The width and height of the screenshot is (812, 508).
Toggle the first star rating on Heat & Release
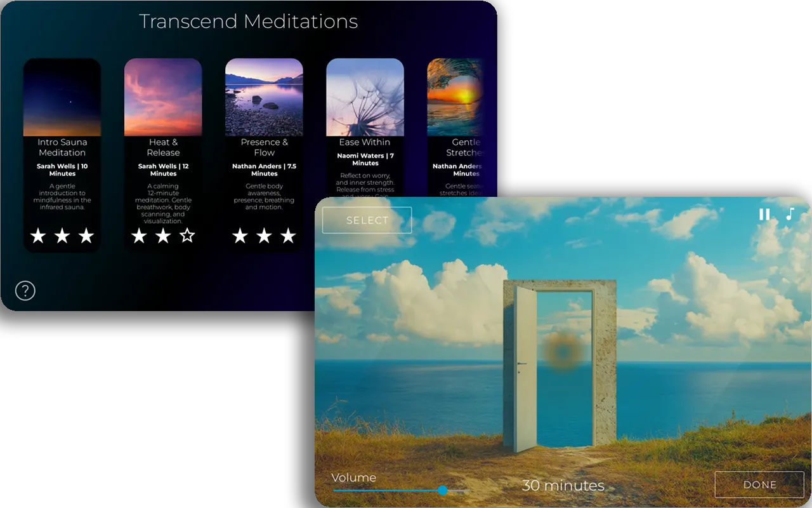tap(140, 236)
